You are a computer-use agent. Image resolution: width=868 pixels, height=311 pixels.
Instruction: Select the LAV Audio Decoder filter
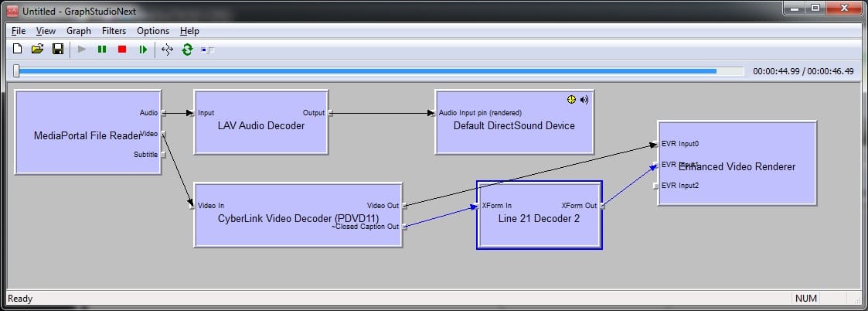260,126
